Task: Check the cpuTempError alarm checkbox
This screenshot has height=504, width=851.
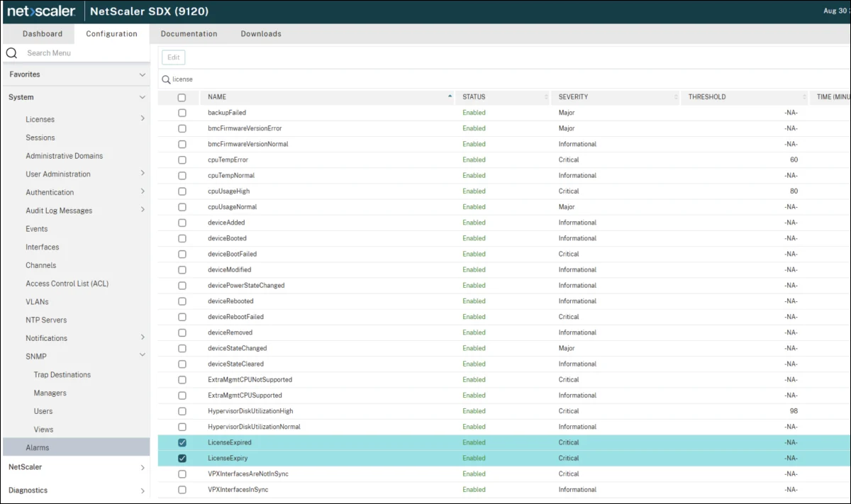Action: (x=182, y=160)
